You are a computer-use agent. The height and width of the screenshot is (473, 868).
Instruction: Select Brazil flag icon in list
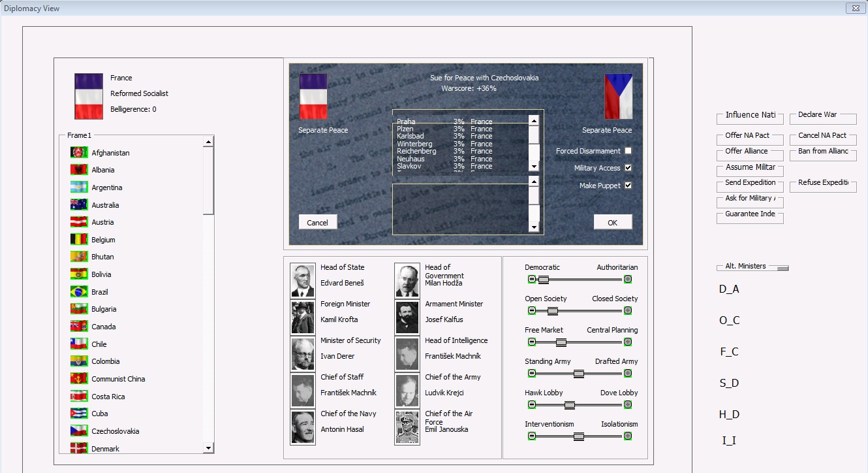79,292
